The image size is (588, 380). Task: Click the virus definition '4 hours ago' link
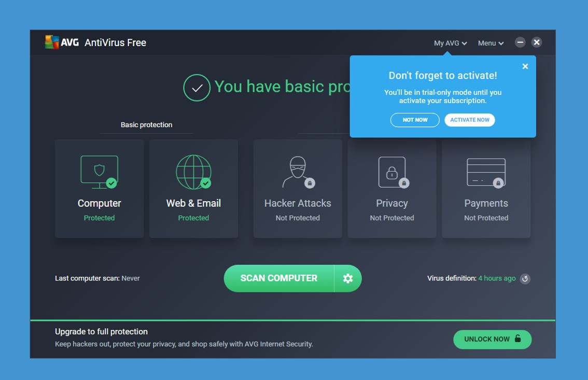[x=497, y=278]
